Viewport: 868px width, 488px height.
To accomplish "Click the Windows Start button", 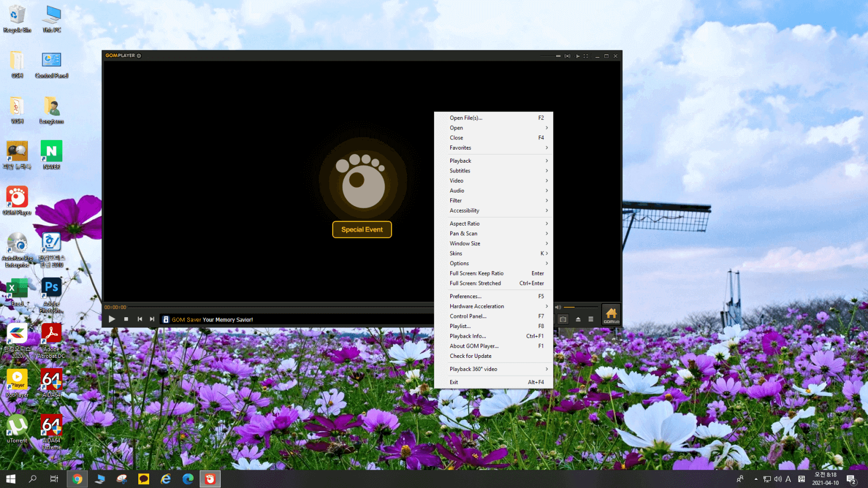I will 11,479.
